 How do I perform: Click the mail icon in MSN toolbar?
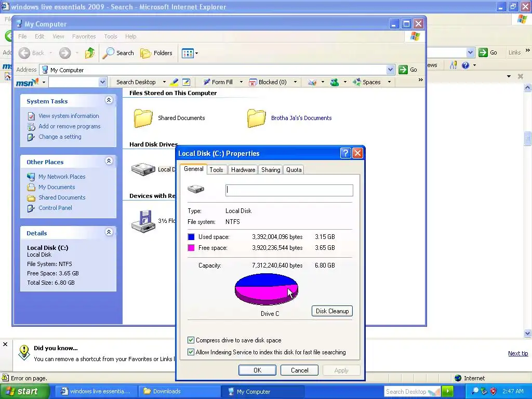coord(312,82)
